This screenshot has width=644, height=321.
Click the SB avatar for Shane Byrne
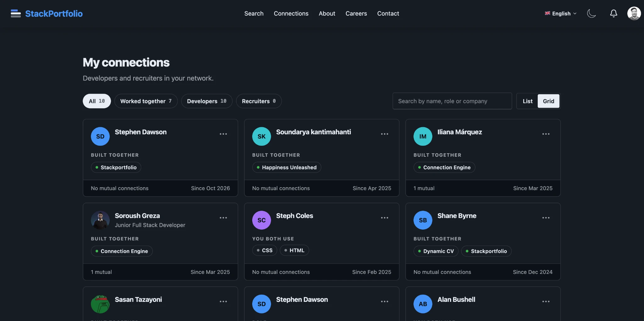pyautogui.click(x=423, y=220)
